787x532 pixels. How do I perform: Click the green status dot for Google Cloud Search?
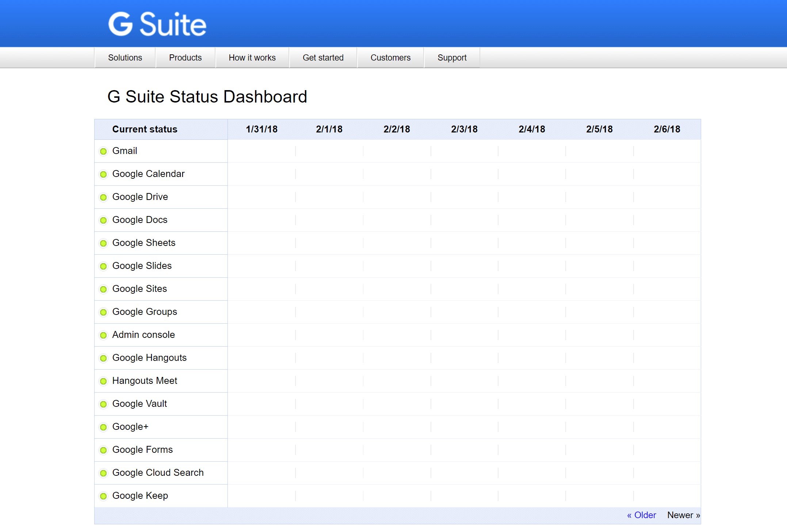[x=104, y=473]
